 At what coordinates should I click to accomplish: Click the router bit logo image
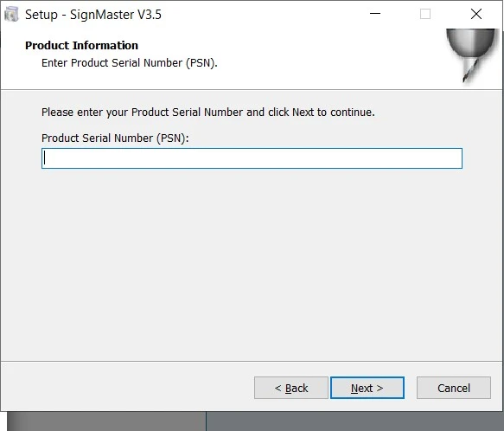[x=471, y=55]
